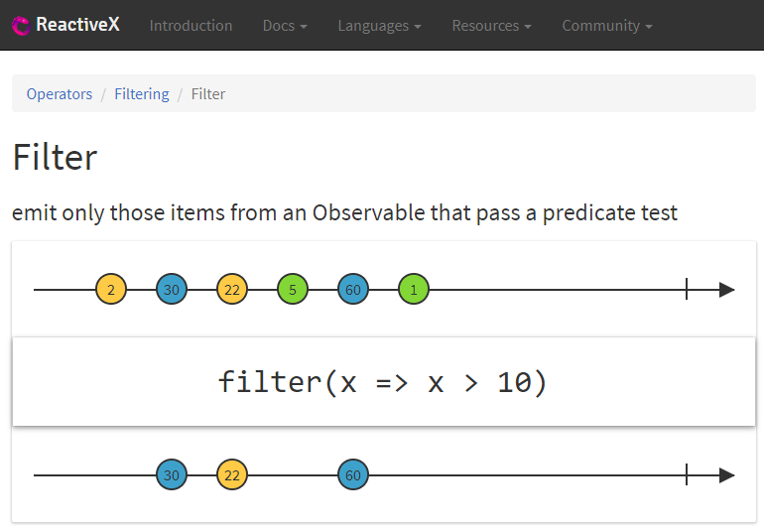The height and width of the screenshot is (532, 764).
Task: Open the Introduction page
Action: coord(191,26)
